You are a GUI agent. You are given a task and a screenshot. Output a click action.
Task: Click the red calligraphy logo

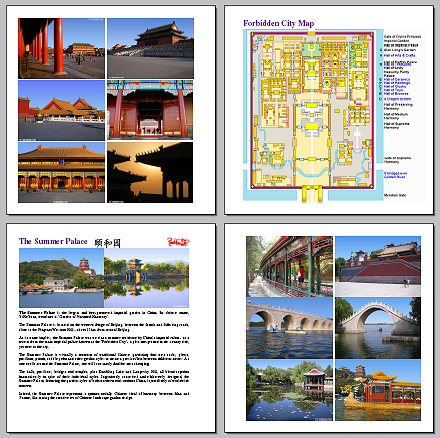coord(178,241)
